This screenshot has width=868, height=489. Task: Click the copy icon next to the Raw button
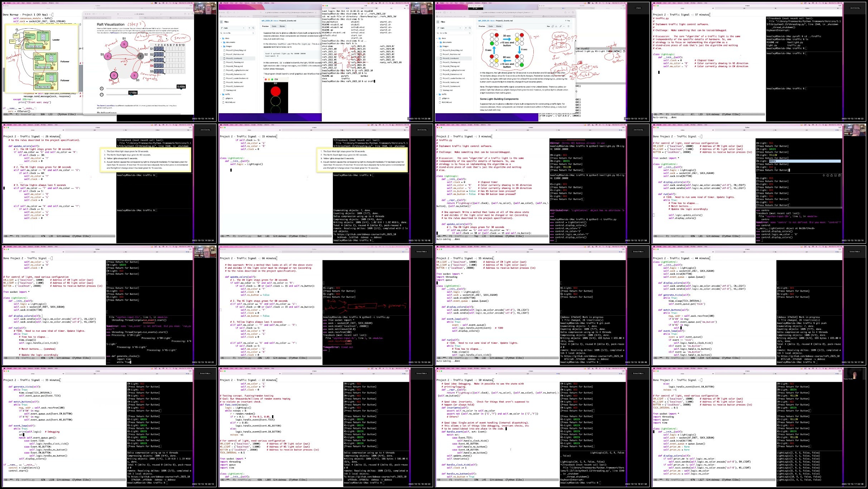(552, 26)
